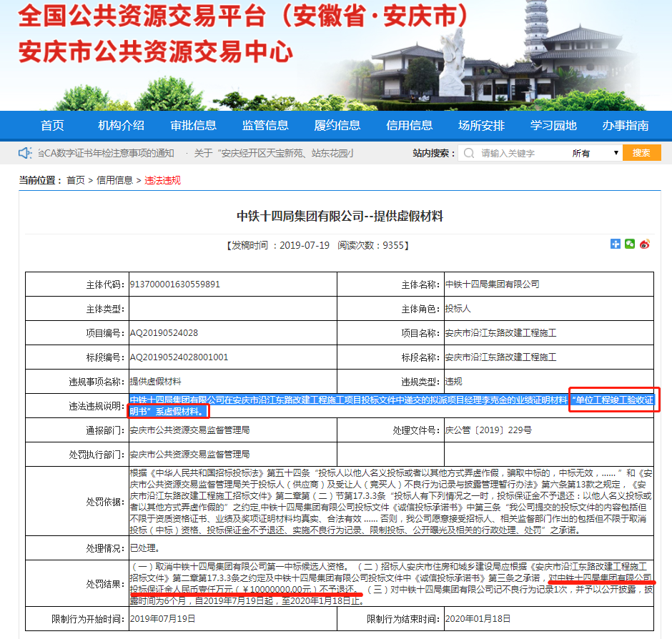Click the restriction end date 2020年01月18日
The height and width of the screenshot is (639, 672).
tap(478, 619)
